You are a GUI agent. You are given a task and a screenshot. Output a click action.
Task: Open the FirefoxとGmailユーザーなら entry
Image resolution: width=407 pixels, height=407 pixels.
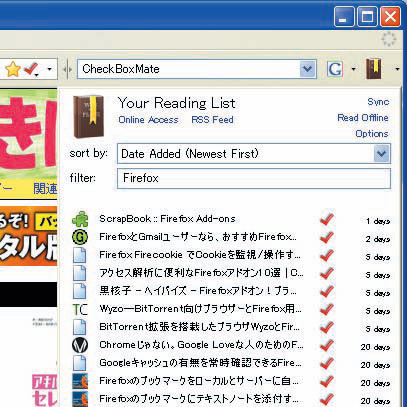tap(198, 237)
